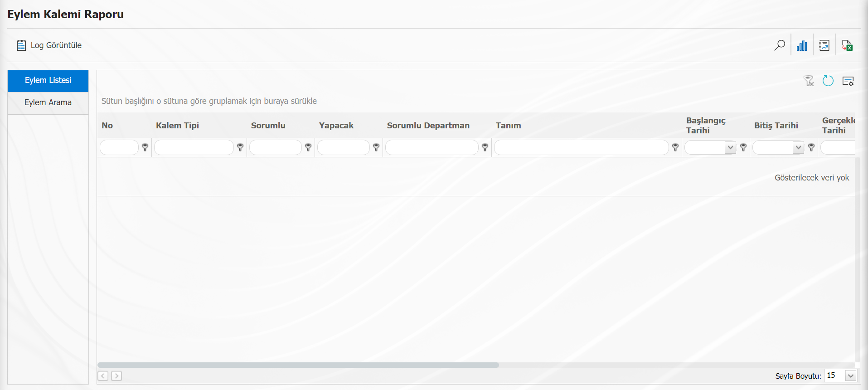
Task: Click the log list icon beside Log Görüntüle
Action: pyautogui.click(x=21, y=45)
